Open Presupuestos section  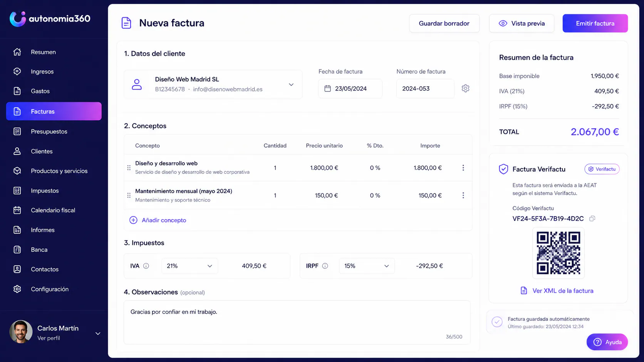tap(54, 132)
